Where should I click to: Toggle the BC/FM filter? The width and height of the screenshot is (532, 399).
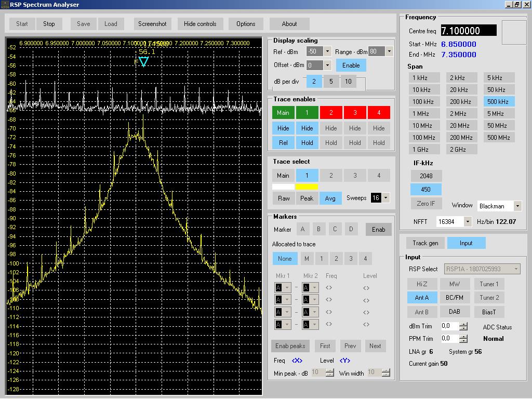pyautogui.click(x=455, y=298)
